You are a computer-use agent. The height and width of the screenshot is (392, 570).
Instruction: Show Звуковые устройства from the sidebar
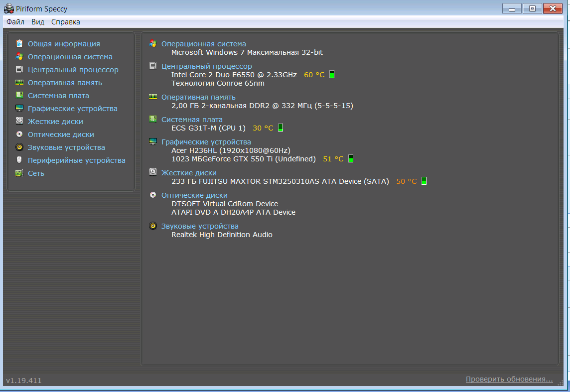click(67, 147)
